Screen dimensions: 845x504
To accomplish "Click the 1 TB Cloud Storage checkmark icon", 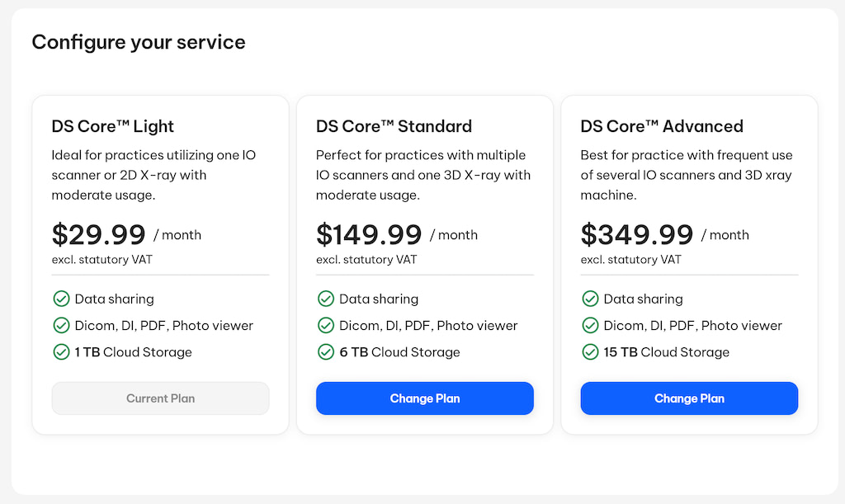I will tap(61, 351).
